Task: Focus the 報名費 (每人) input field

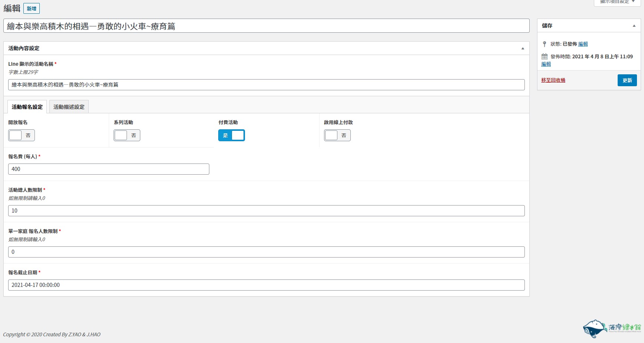Action: point(109,169)
